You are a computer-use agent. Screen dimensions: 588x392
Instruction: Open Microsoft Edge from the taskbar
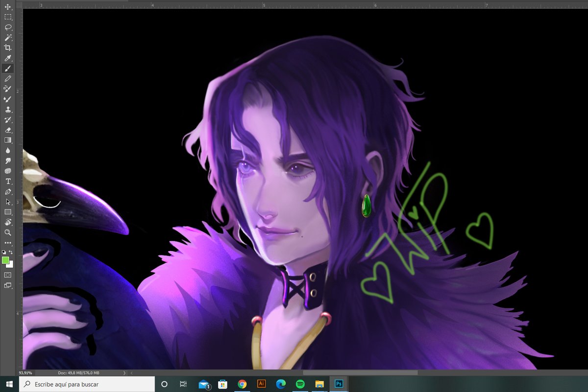(281, 384)
